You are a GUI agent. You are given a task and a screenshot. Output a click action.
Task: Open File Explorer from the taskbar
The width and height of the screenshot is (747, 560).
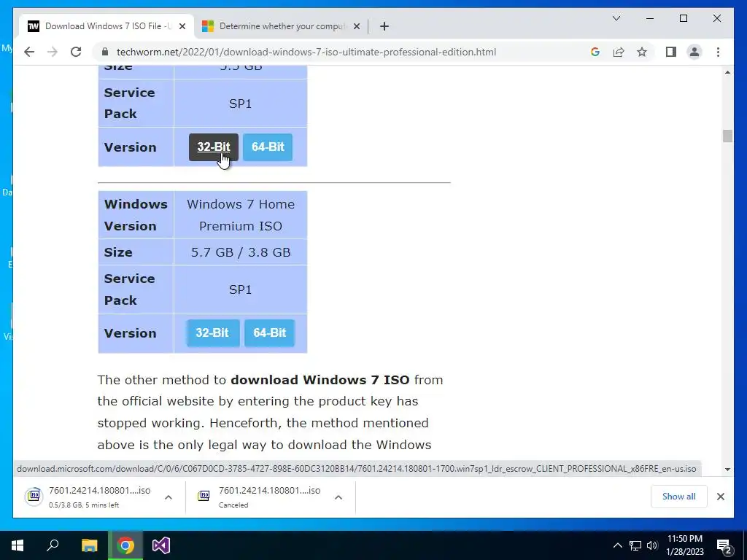click(89, 545)
